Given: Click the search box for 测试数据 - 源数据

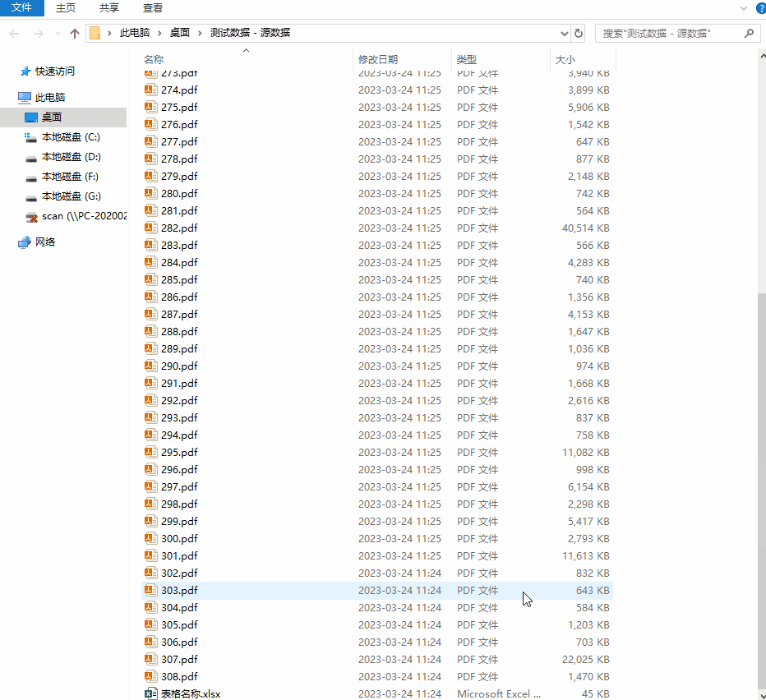Looking at the screenshot, I should tap(666, 34).
